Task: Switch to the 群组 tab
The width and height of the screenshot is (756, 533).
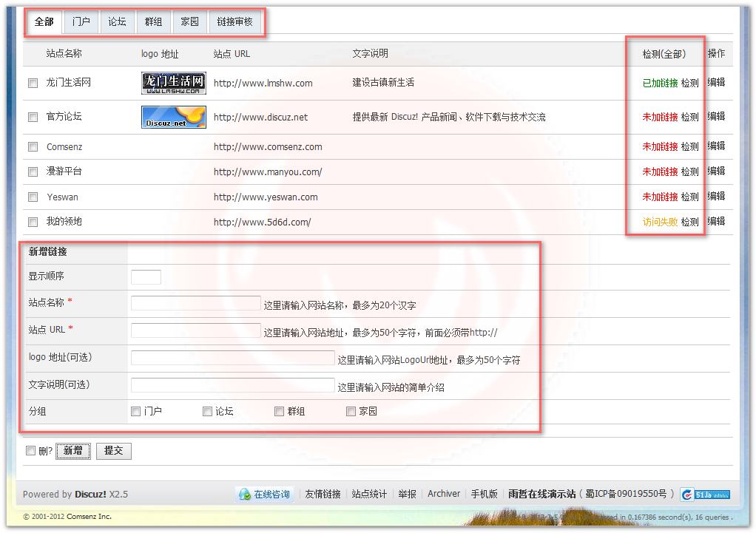Action: pyautogui.click(x=153, y=22)
